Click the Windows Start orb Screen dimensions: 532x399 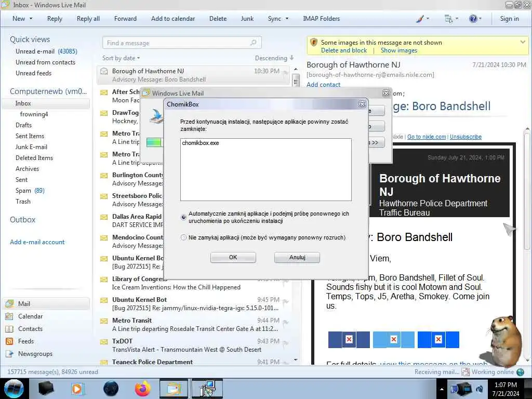(x=14, y=389)
